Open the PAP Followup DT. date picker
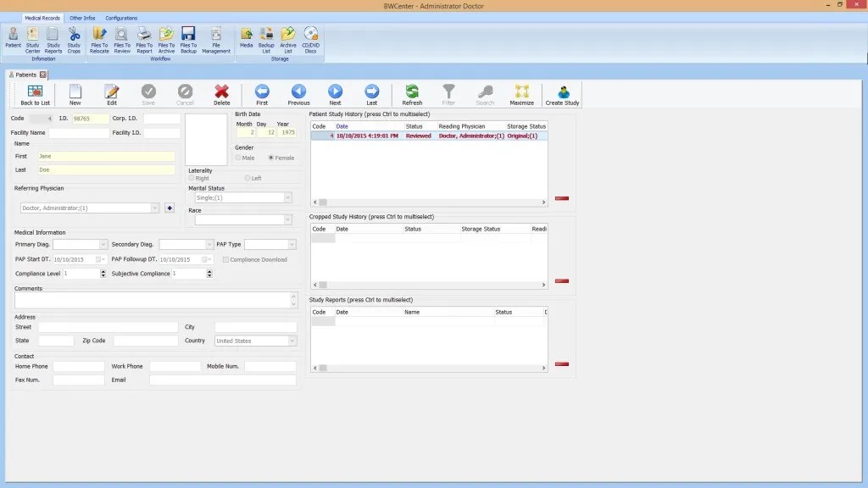This screenshot has width=868, height=488. (x=207, y=259)
